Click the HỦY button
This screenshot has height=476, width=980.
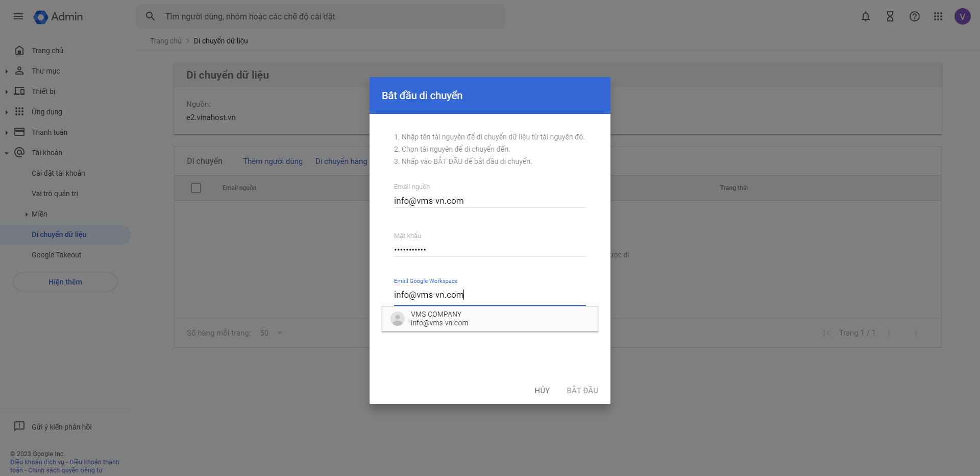pos(542,390)
